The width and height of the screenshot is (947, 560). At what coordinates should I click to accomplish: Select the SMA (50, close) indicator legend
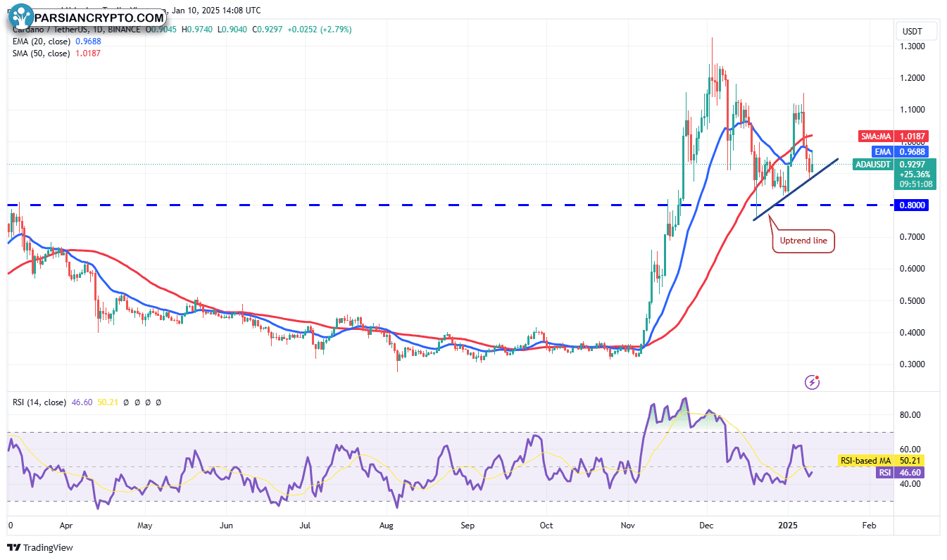pyautogui.click(x=40, y=53)
